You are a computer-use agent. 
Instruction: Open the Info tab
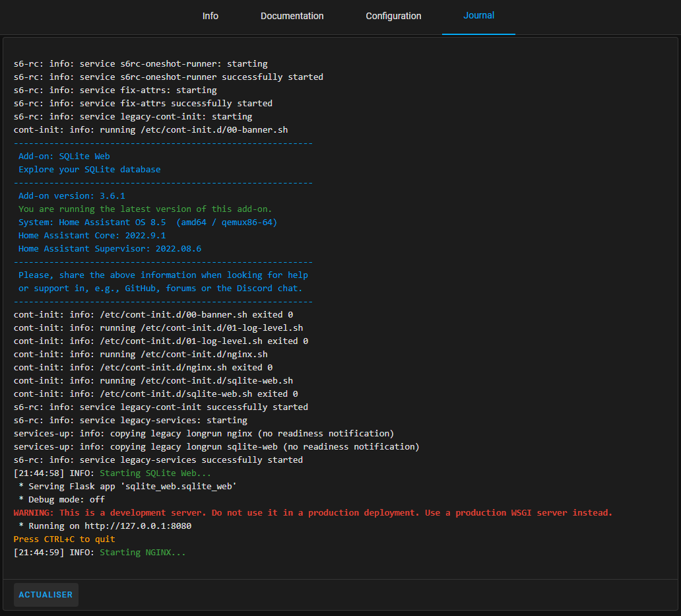coord(211,16)
